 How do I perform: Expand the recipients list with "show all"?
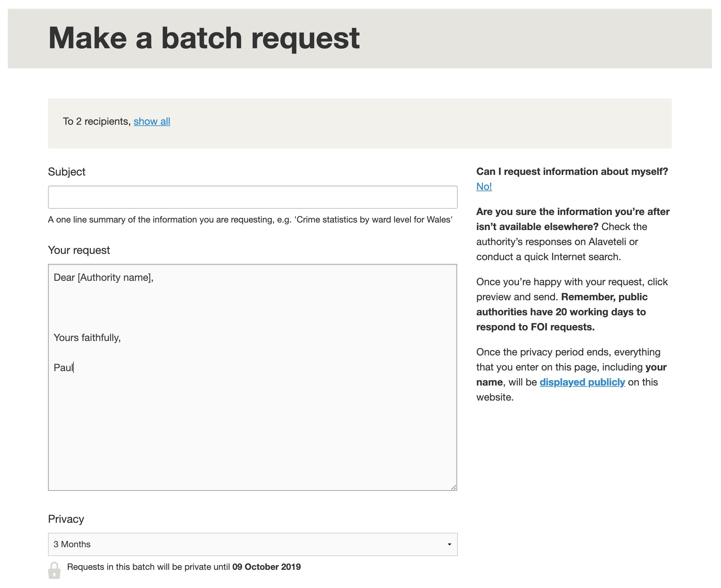click(x=152, y=121)
